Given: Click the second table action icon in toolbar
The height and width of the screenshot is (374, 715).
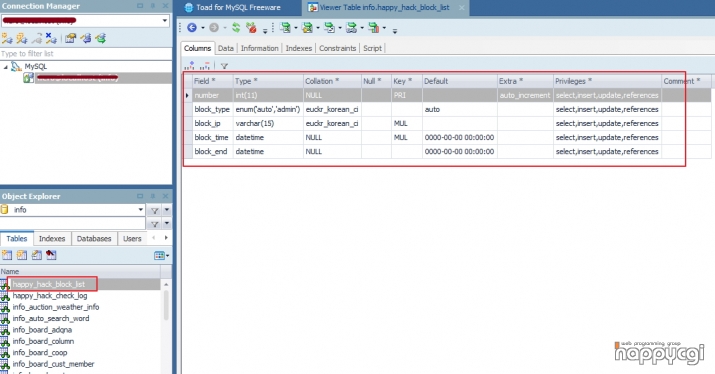Looking at the screenshot, I should pos(308,28).
